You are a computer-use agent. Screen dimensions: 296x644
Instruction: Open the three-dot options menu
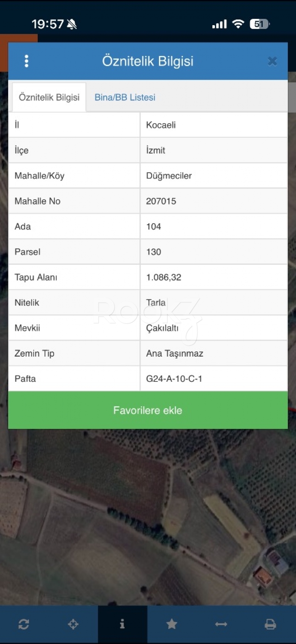(26, 61)
